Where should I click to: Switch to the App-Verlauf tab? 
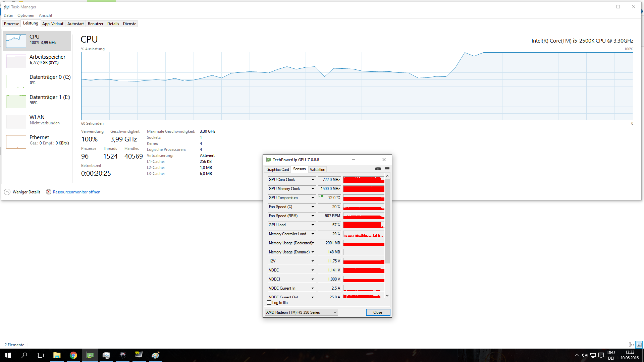click(x=53, y=24)
